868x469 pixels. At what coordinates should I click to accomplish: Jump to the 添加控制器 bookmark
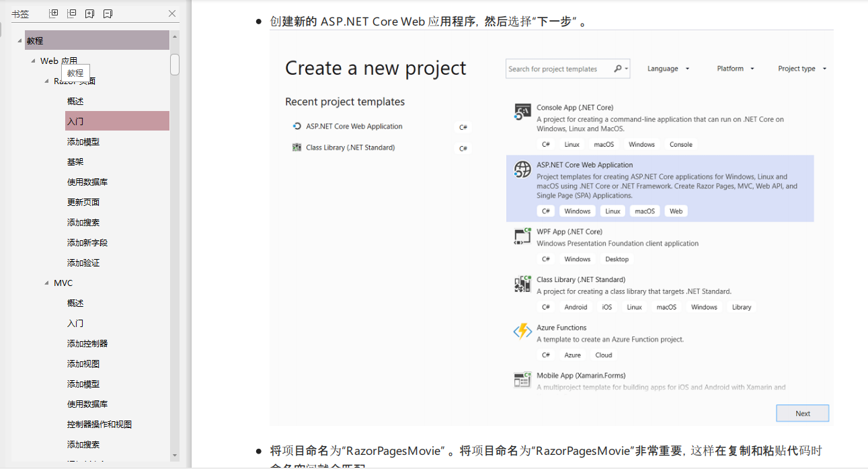pyautogui.click(x=87, y=343)
